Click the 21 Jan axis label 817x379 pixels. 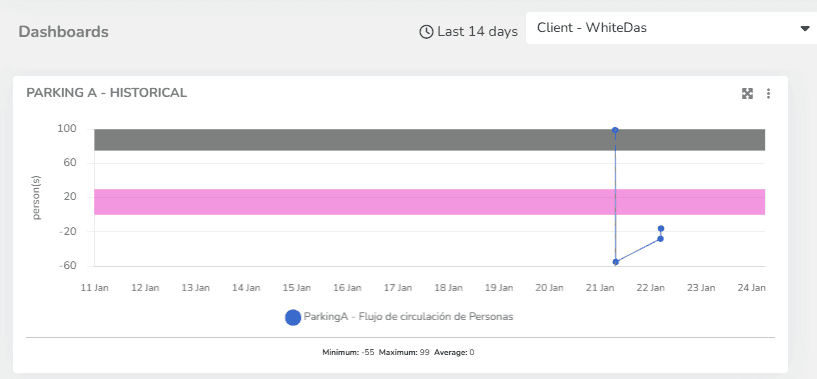(600, 287)
